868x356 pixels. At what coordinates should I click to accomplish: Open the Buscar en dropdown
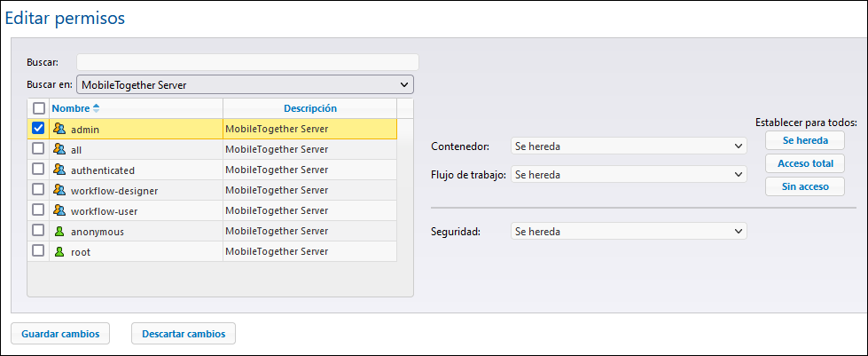246,84
